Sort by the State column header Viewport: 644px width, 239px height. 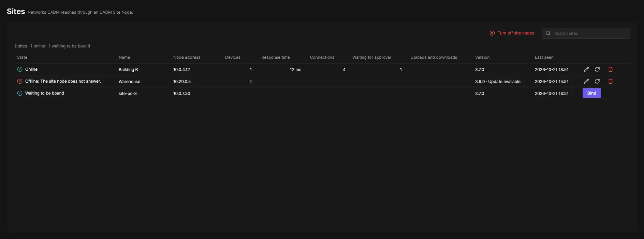pos(22,57)
